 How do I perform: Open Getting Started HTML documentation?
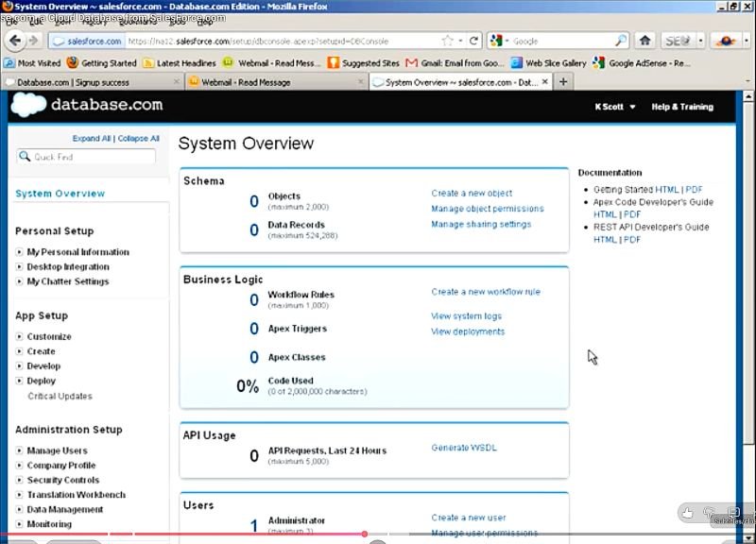[666, 190]
